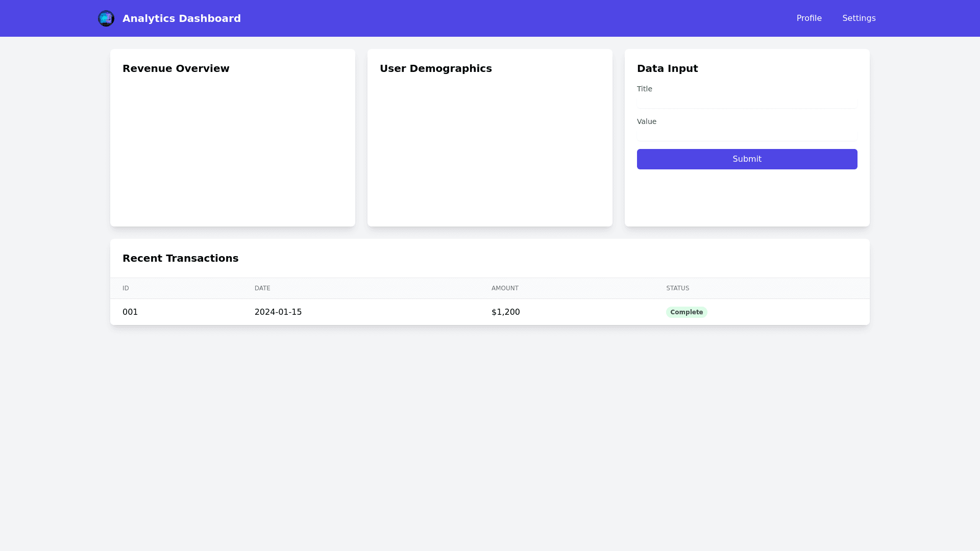Viewport: 980px width, 551px height.
Task: Select the transaction row with ID 001
Action: (357, 312)
